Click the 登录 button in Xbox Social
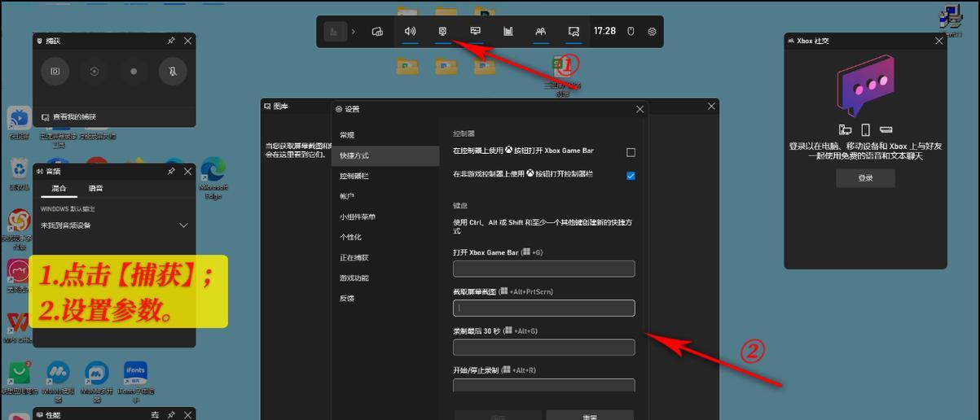This screenshot has width=980, height=420. coord(865,178)
